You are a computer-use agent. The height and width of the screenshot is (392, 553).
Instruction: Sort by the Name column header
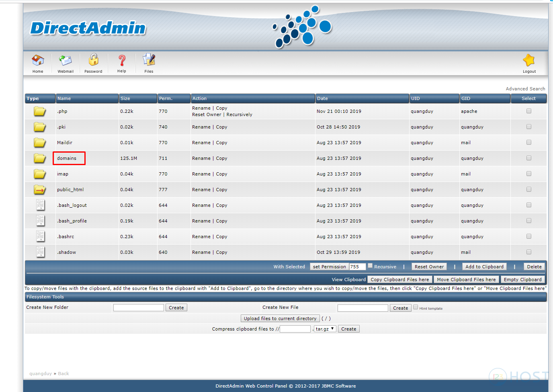point(87,98)
